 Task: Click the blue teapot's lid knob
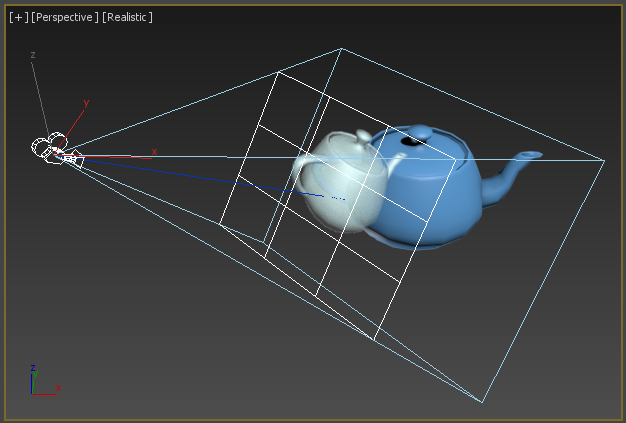420,132
